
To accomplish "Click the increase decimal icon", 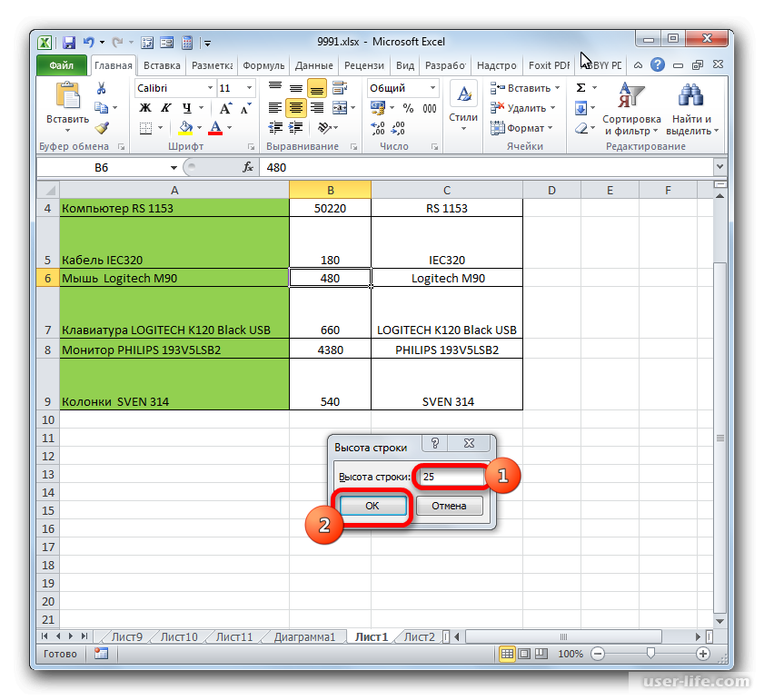I will click(x=378, y=128).
